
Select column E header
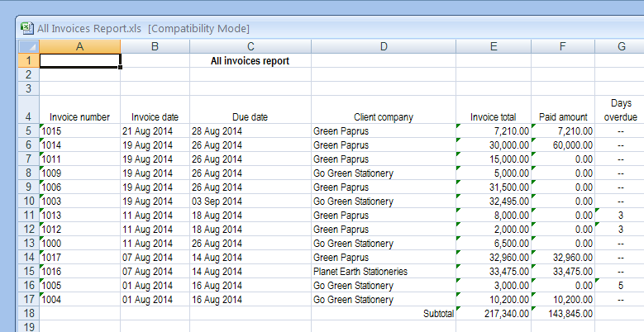(494, 46)
